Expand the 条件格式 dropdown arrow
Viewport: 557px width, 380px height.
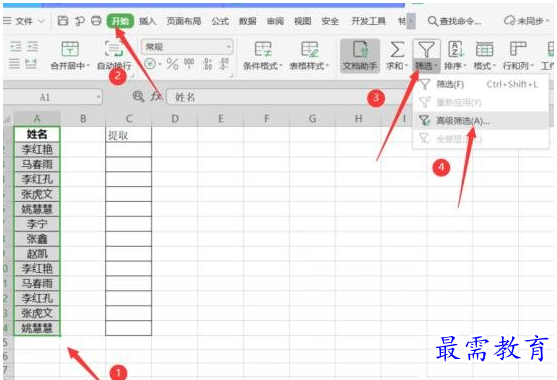281,66
